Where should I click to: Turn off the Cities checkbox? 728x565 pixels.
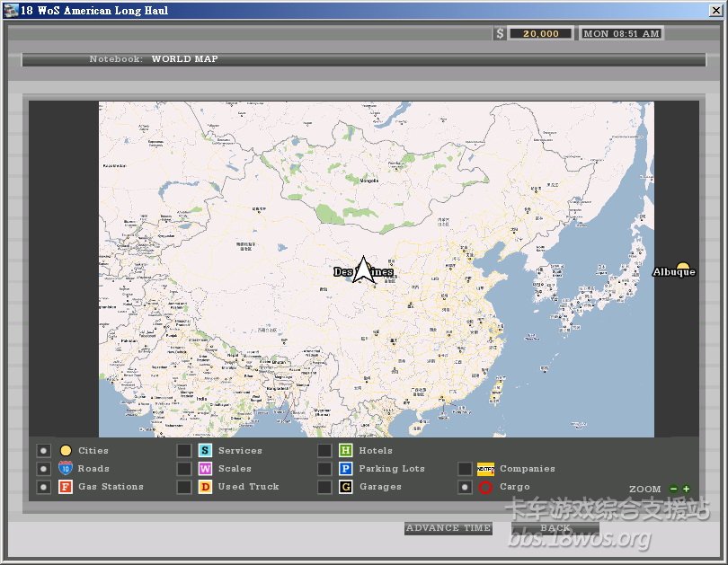pyautogui.click(x=43, y=451)
